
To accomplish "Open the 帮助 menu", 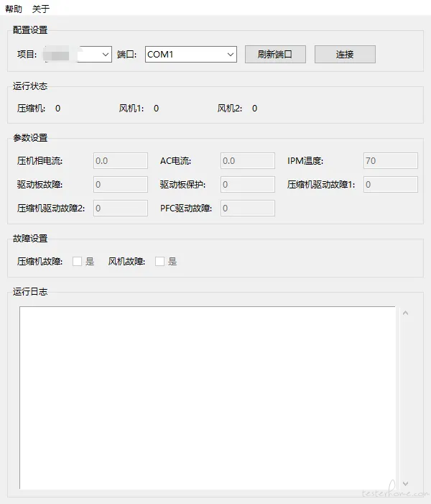I will tap(14, 9).
